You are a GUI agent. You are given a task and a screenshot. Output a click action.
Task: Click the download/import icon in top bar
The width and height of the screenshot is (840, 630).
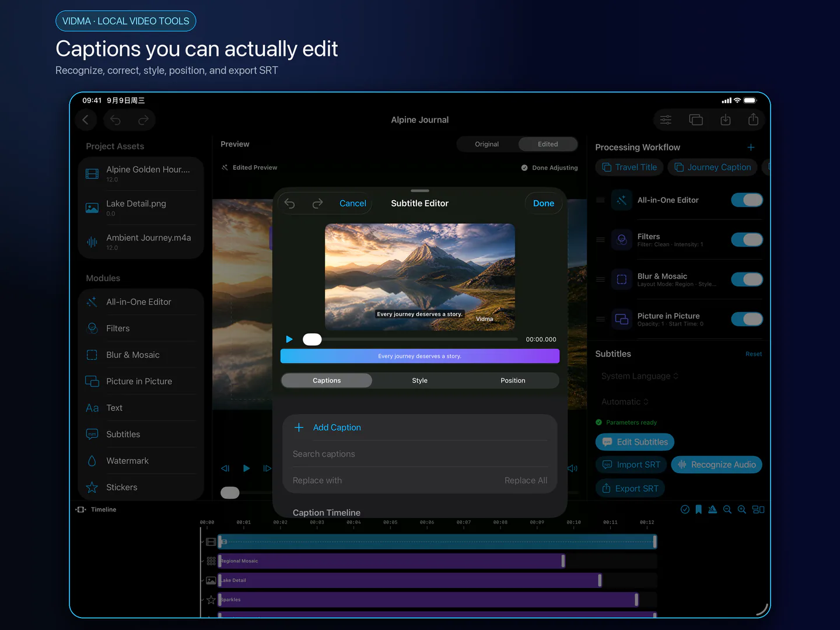click(726, 120)
